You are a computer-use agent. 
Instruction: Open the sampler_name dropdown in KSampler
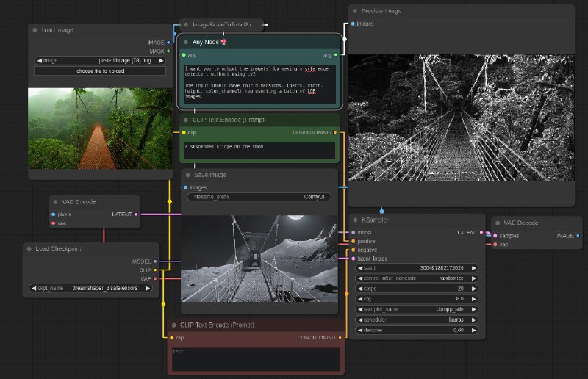[417, 309]
